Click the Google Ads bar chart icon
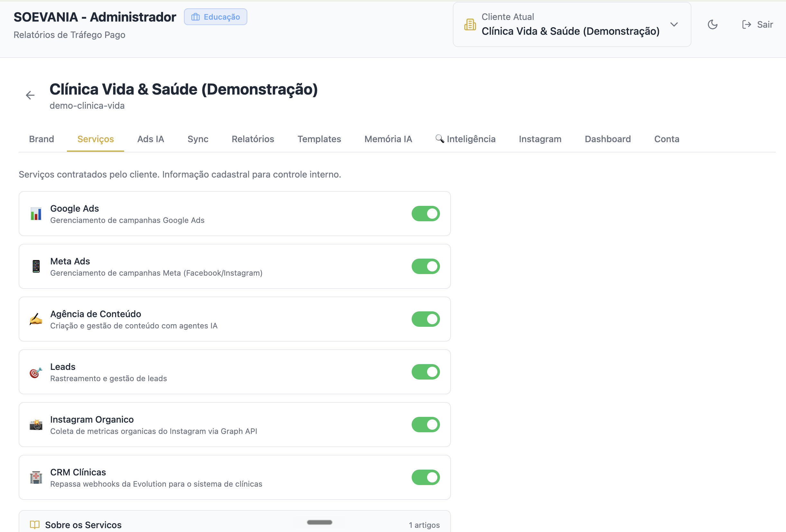The height and width of the screenshot is (532, 786). click(36, 214)
